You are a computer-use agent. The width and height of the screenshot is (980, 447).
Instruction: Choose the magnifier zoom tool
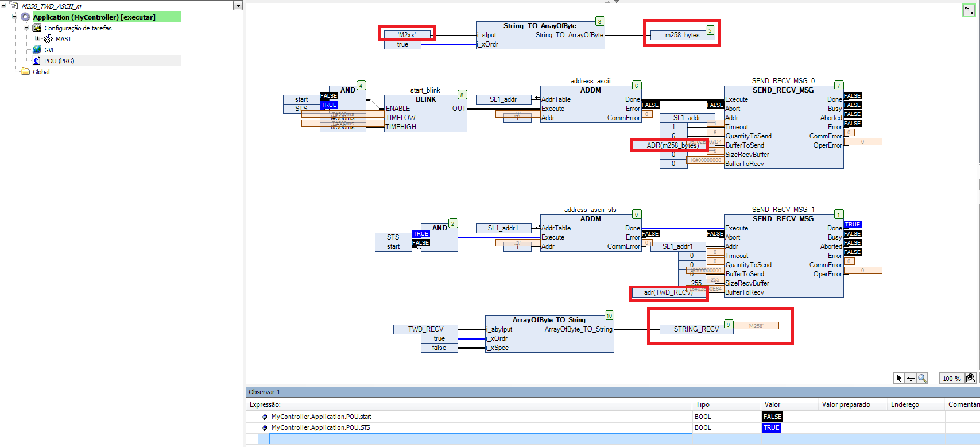[x=922, y=378]
